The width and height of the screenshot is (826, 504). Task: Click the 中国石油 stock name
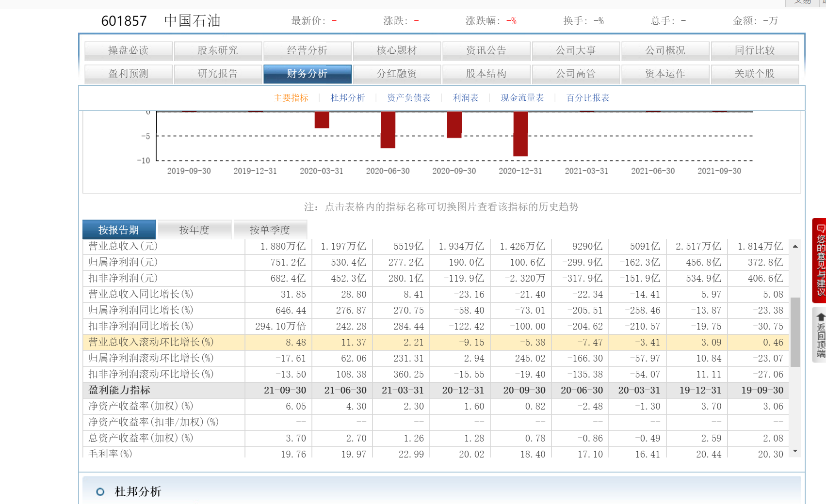tap(193, 20)
